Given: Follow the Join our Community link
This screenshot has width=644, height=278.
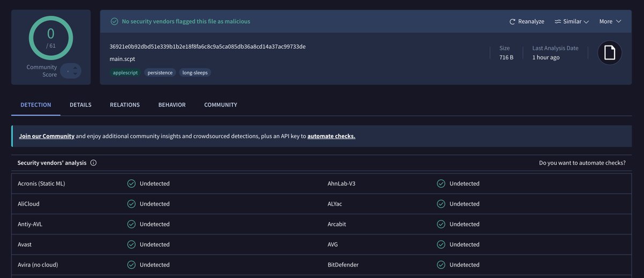Looking at the screenshot, I should click(47, 136).
